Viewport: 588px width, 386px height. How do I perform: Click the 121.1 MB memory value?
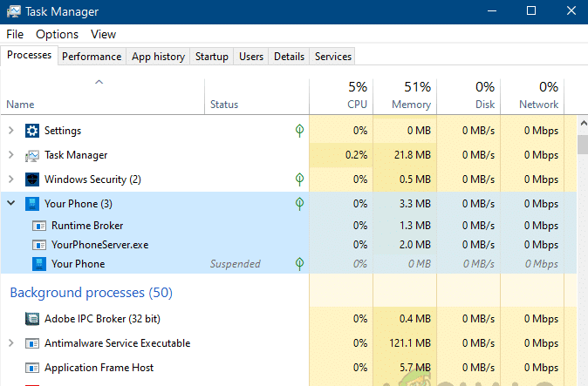point(410,343)
